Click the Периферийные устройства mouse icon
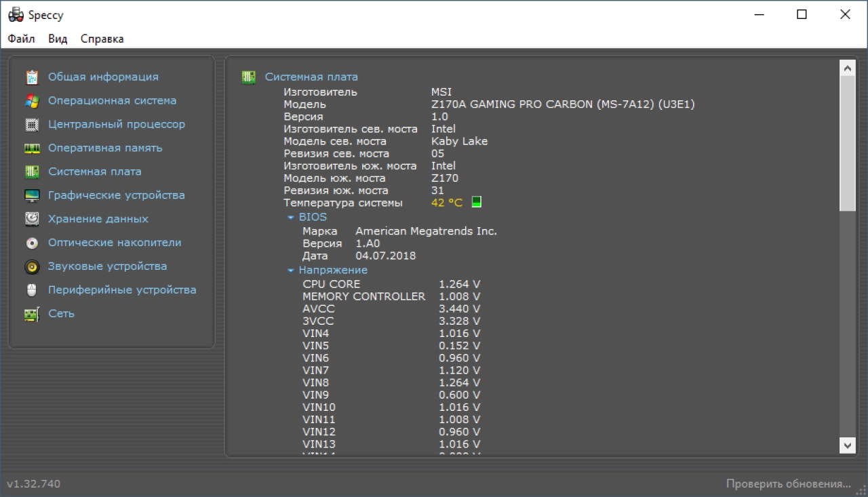This screenshot has width=868, height=497. point(32,290)
